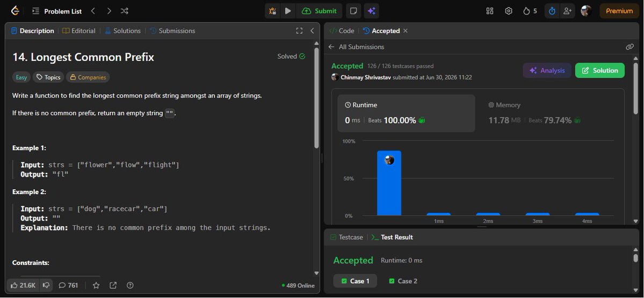
Task: Open the AI sparkle assistant icon
Action: 371,11
